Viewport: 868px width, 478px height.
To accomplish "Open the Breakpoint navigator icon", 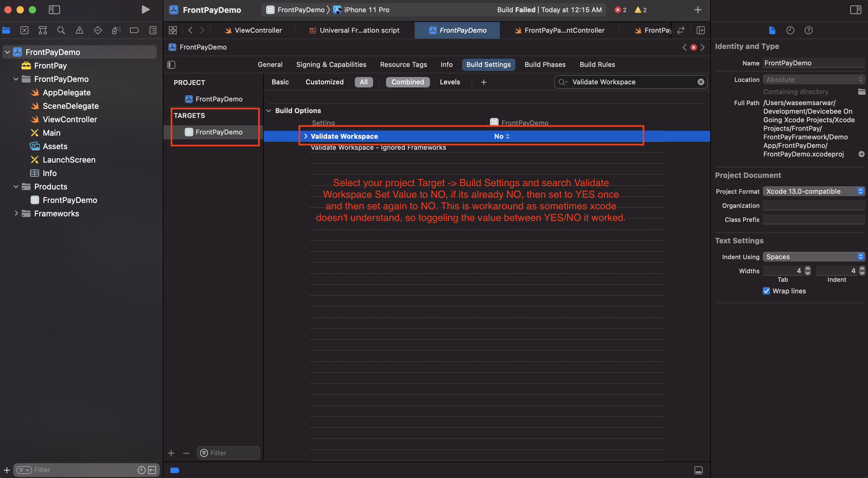I will (x=134, y=30).
